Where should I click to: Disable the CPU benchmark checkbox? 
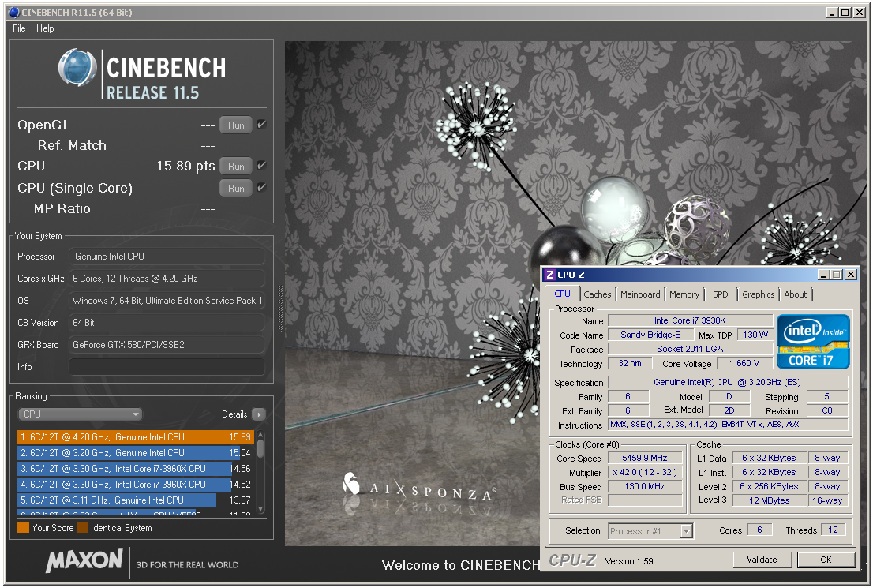260,166
